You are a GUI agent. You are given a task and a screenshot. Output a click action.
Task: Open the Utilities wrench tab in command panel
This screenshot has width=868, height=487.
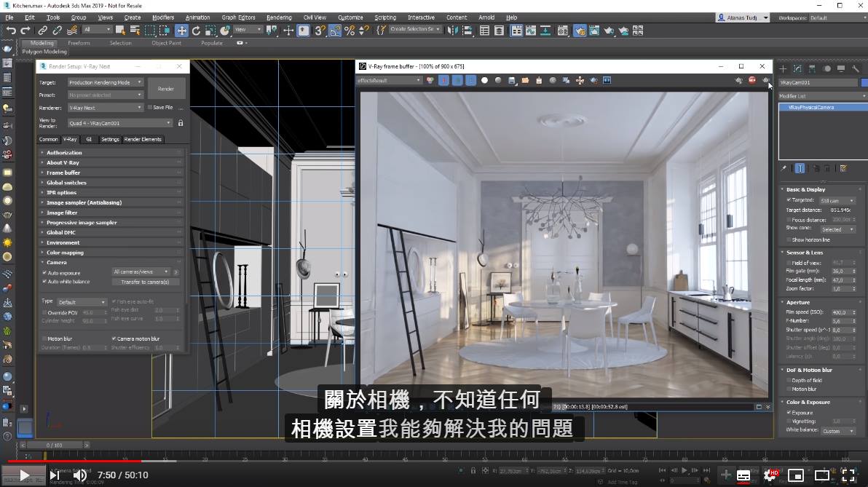[x=856, y=68]
